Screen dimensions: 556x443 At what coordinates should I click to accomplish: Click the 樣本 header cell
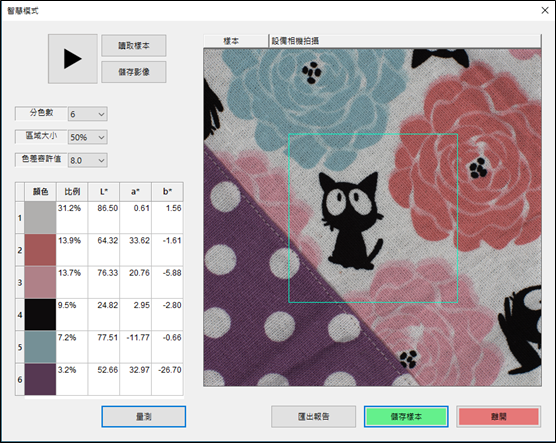click(236, 41)
